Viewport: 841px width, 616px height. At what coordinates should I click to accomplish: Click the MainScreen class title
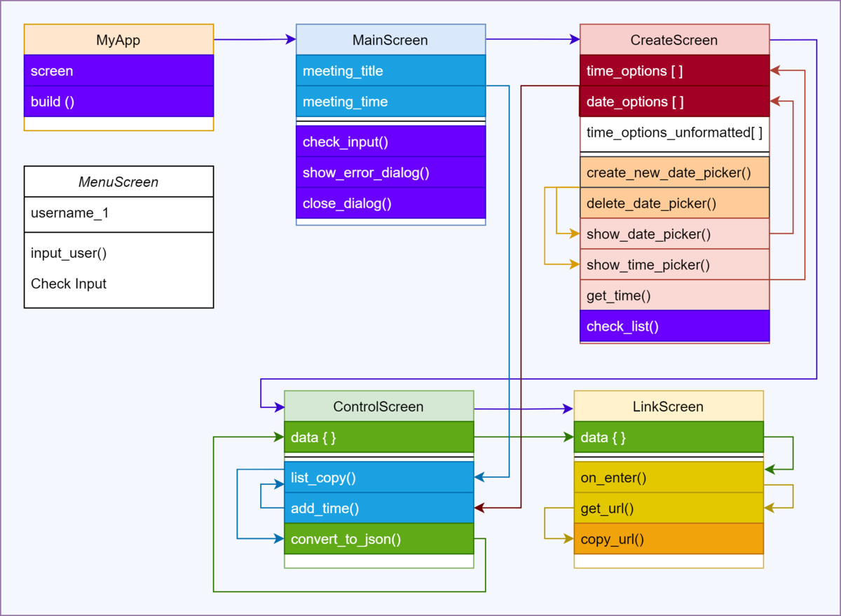390,40
